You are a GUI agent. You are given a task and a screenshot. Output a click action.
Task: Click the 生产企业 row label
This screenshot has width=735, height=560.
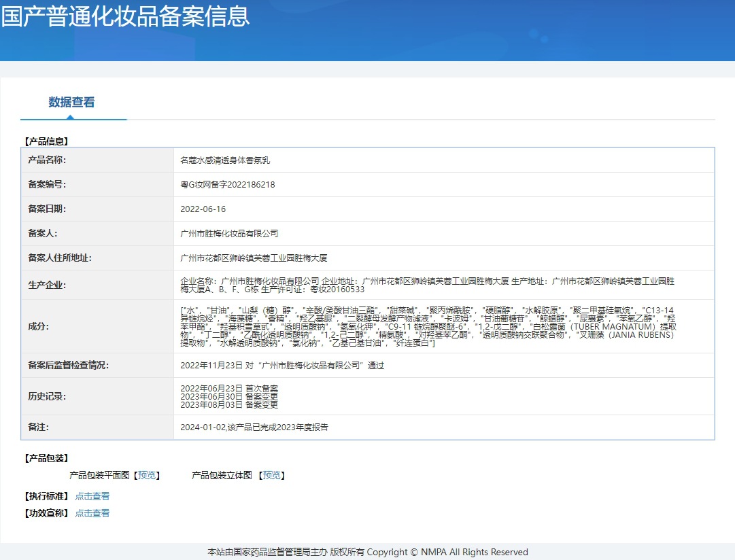pos(47,285)
